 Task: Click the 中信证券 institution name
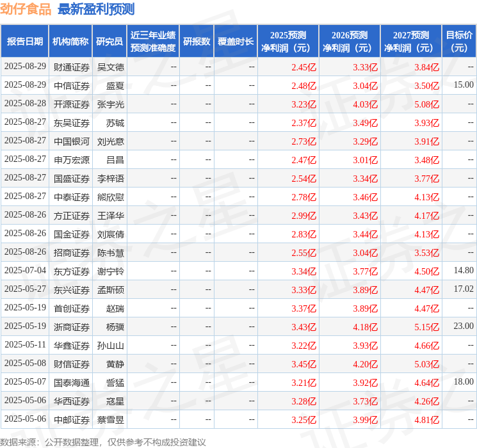[x=72, y=85]
